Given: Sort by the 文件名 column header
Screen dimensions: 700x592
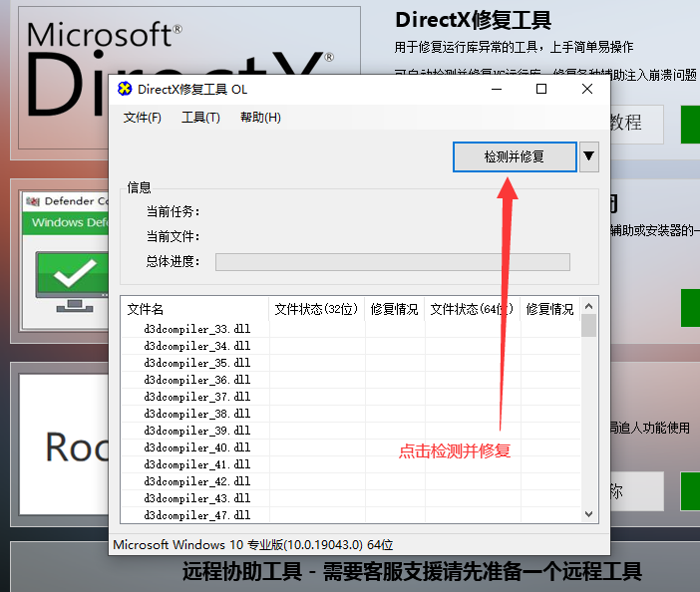Looking at the screenshot, I should coord(194,309).
